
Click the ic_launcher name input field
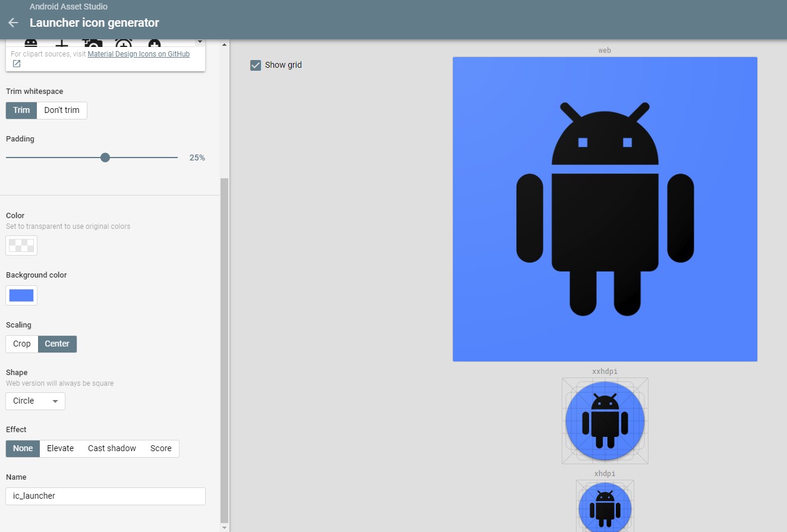pyautogui.click(x=105, y=496)
